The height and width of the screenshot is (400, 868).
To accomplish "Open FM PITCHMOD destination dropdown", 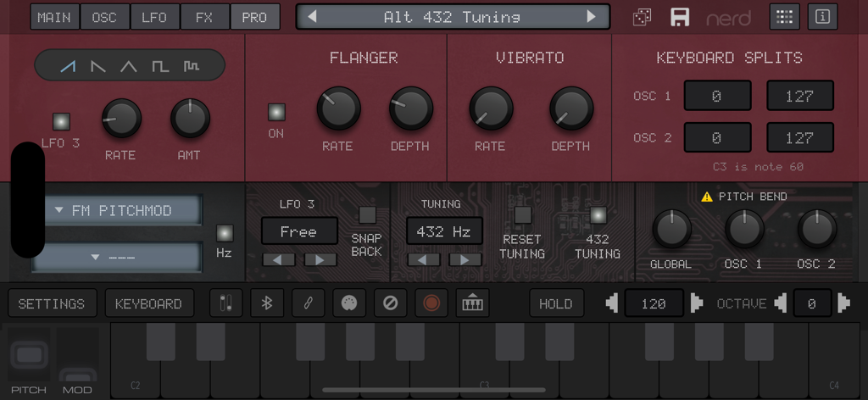I will [x=117, y=210].
